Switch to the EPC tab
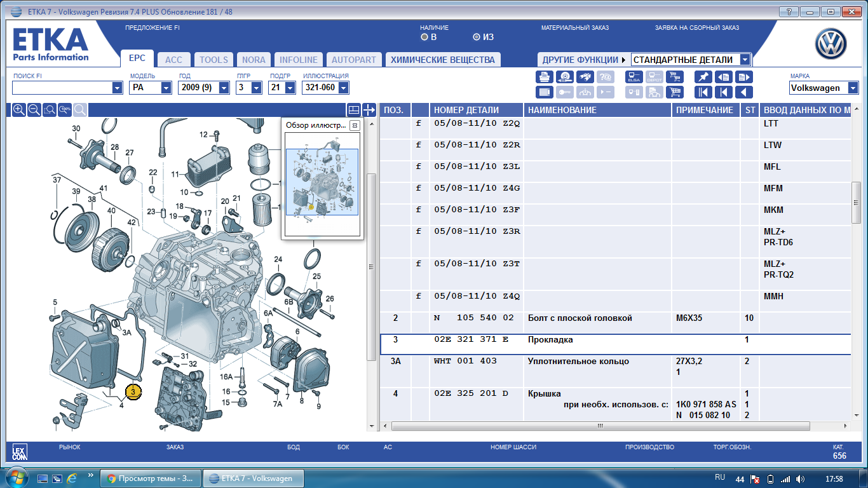The image size is (868, 488). click(x=137, y=58)
